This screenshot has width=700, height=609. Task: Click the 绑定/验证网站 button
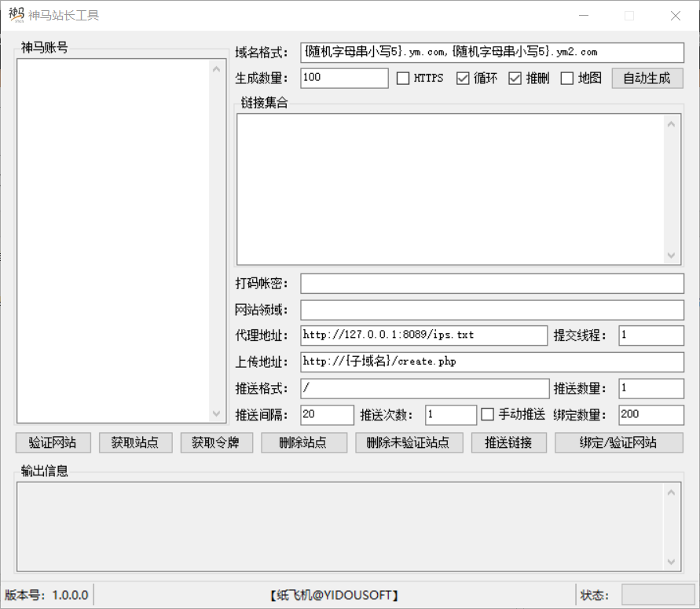(x=619, y=442)
